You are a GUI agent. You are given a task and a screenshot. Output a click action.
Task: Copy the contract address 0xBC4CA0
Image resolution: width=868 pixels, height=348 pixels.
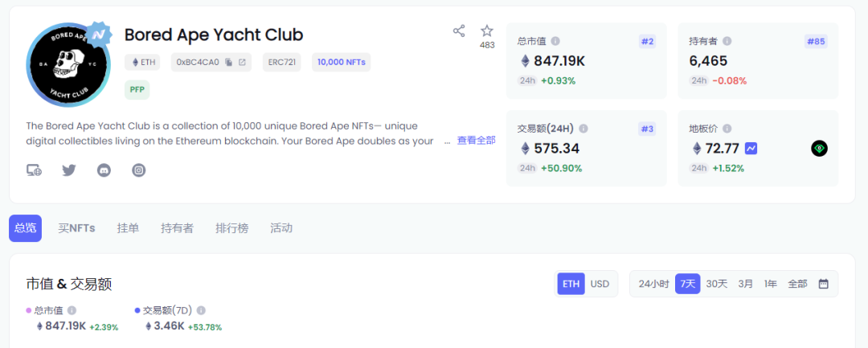coord(229,63)
